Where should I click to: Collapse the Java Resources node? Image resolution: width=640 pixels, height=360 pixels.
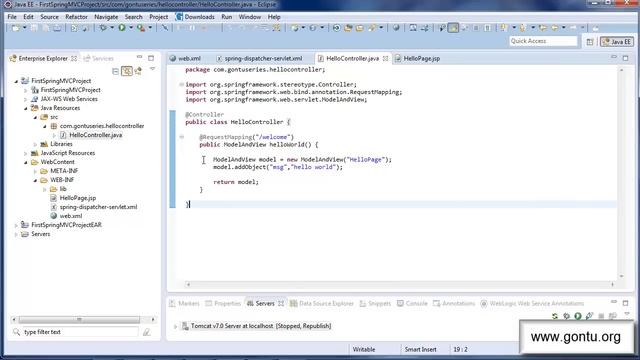tap(26, 108)
